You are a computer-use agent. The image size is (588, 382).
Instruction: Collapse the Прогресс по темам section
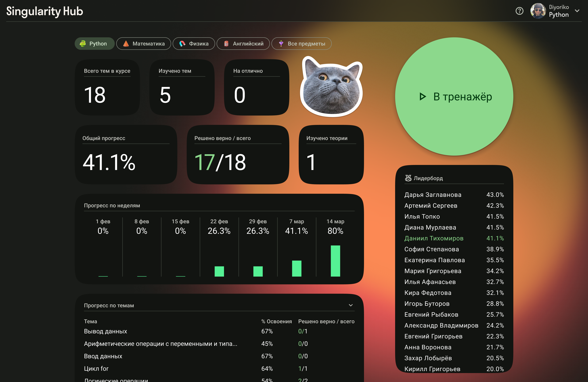tap(351, 305)
